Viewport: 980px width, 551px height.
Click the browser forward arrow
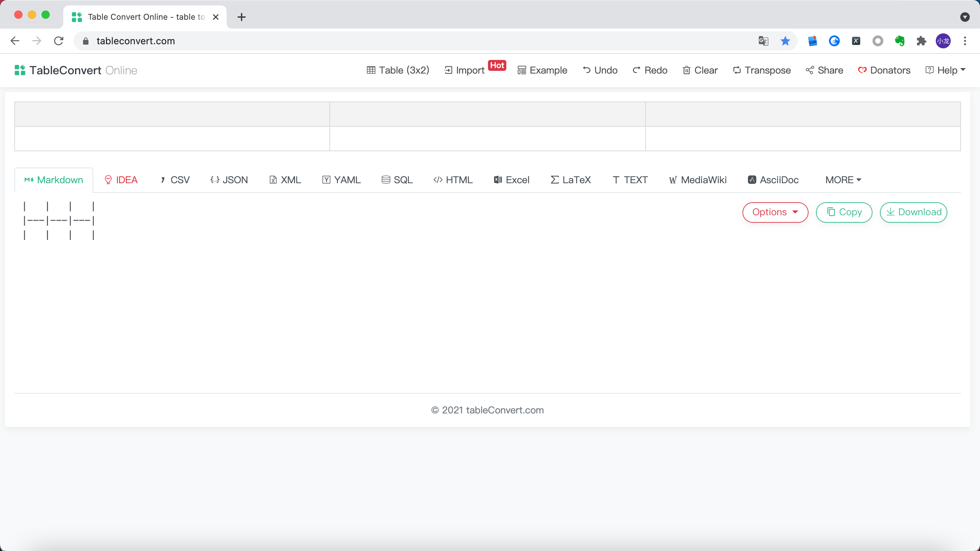pos(36,41)
